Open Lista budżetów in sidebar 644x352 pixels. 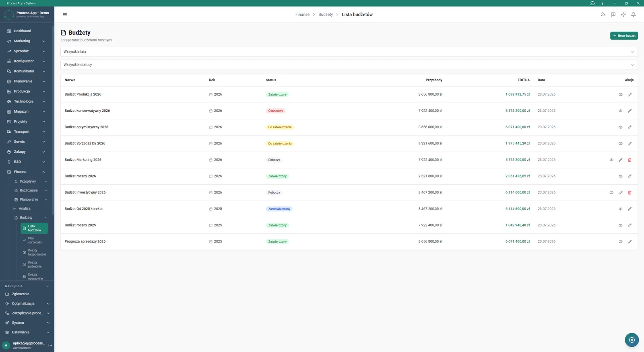(x=34, y=228)
